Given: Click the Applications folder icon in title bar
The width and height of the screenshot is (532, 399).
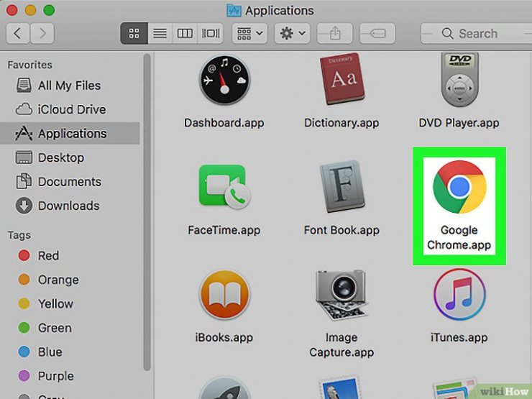Looking at the screenshot, I should point(234,11).
